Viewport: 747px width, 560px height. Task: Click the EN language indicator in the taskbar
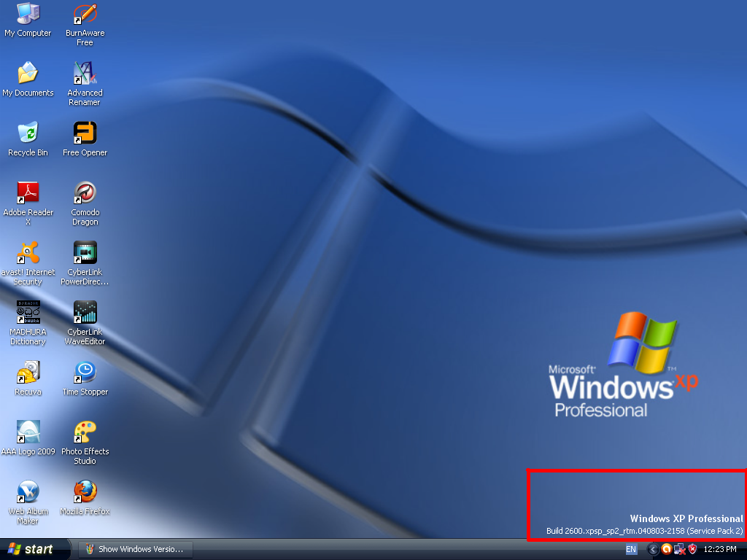point(631,549)
